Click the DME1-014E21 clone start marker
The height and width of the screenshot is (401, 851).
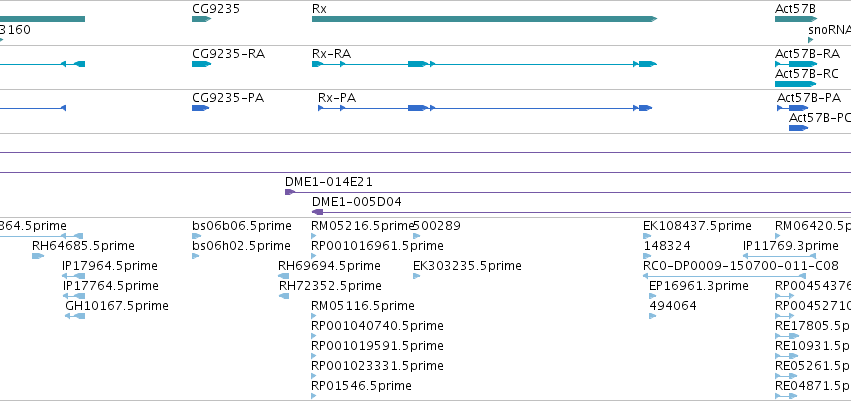[290, 192]
